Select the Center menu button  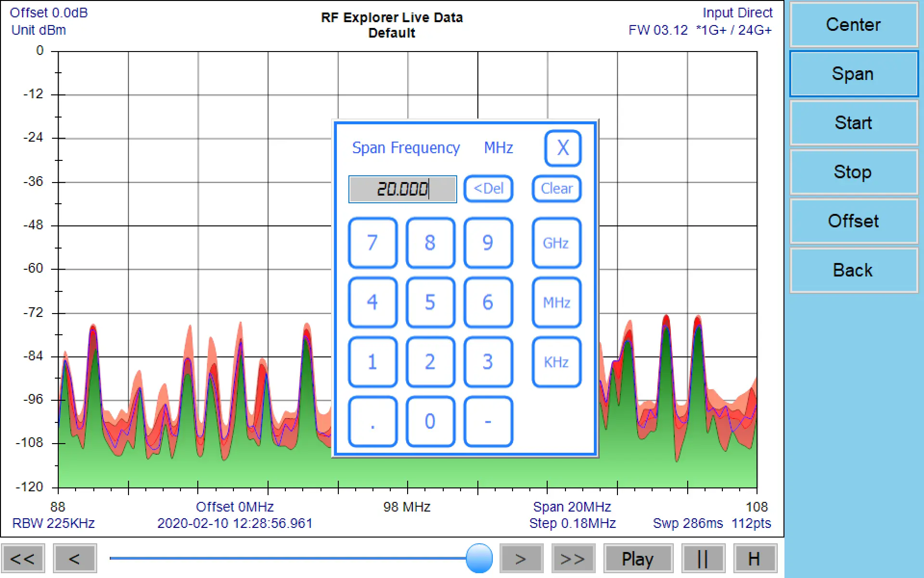point(854,25)
